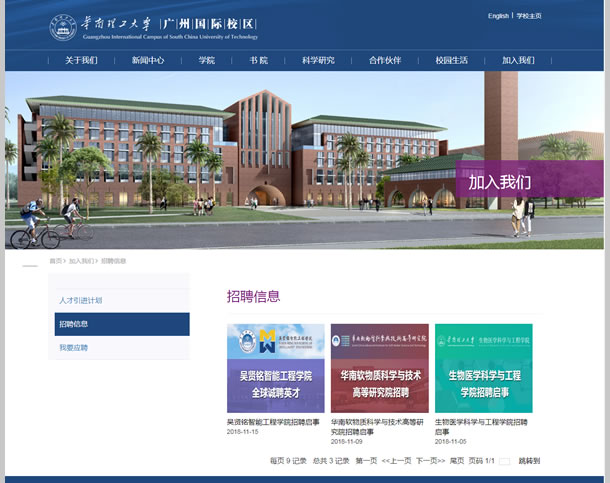Open the 加入我们 nav menu
Image resolution: width=610 pixels, height=483 pixels.
point(518,60)
